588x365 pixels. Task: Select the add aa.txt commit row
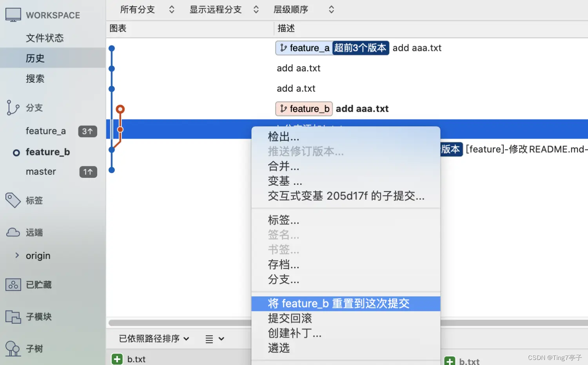tap(347, 68)
